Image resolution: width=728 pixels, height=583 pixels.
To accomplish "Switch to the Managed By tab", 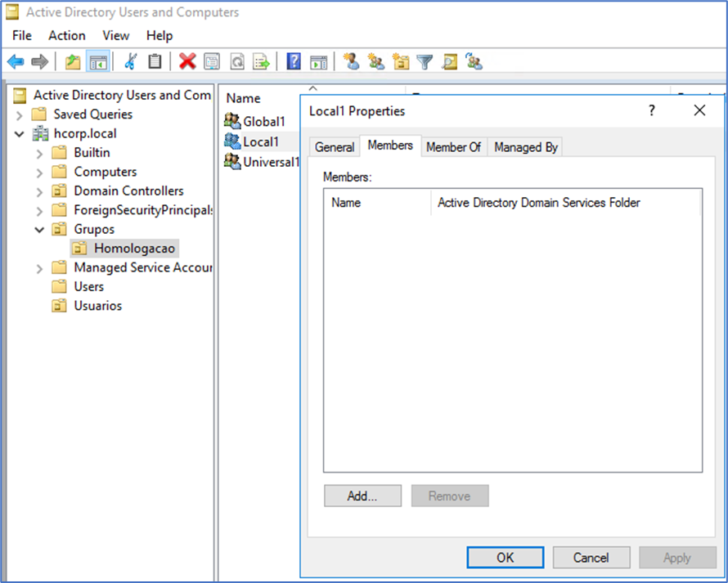I will click(x=525, y=147).
